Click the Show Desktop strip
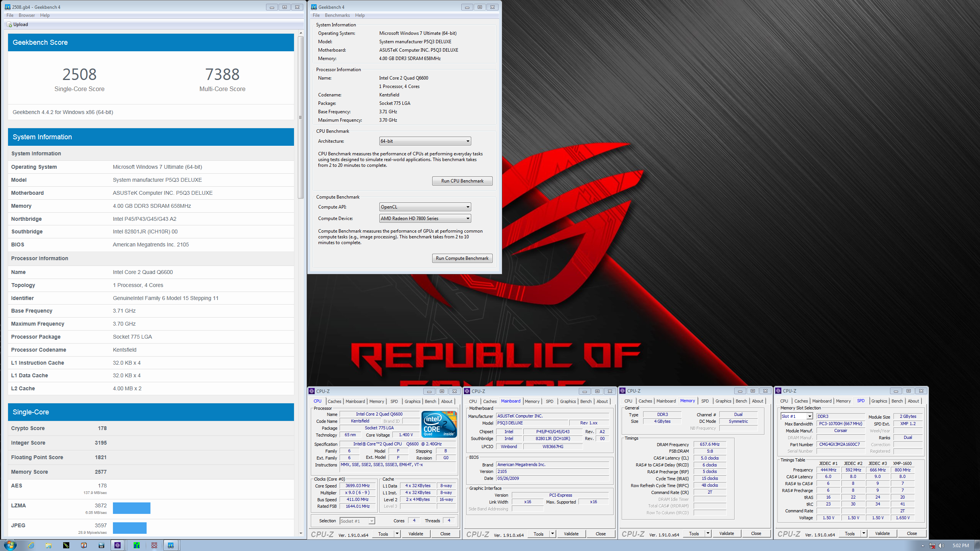Screen dimensions: 980x551 coord(977,545)
